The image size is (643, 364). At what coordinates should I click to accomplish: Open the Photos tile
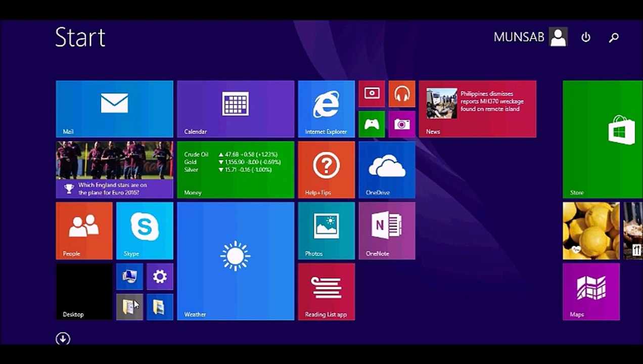click(326, 231)
